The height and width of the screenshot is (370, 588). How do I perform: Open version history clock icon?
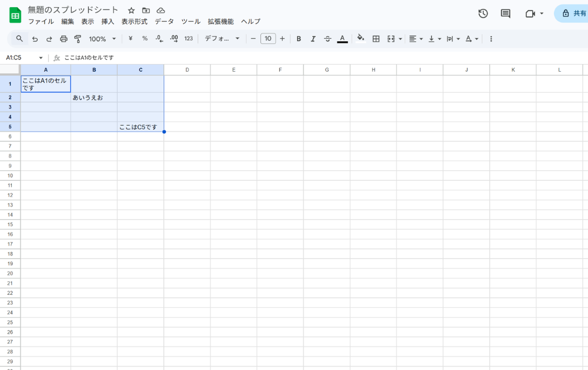pos(483,14)
